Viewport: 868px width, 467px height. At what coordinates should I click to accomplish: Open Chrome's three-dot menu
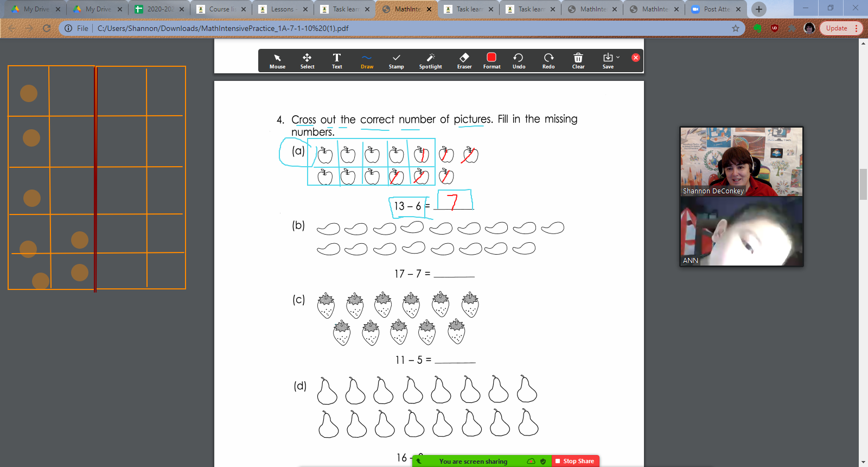(x=857, y=28)
